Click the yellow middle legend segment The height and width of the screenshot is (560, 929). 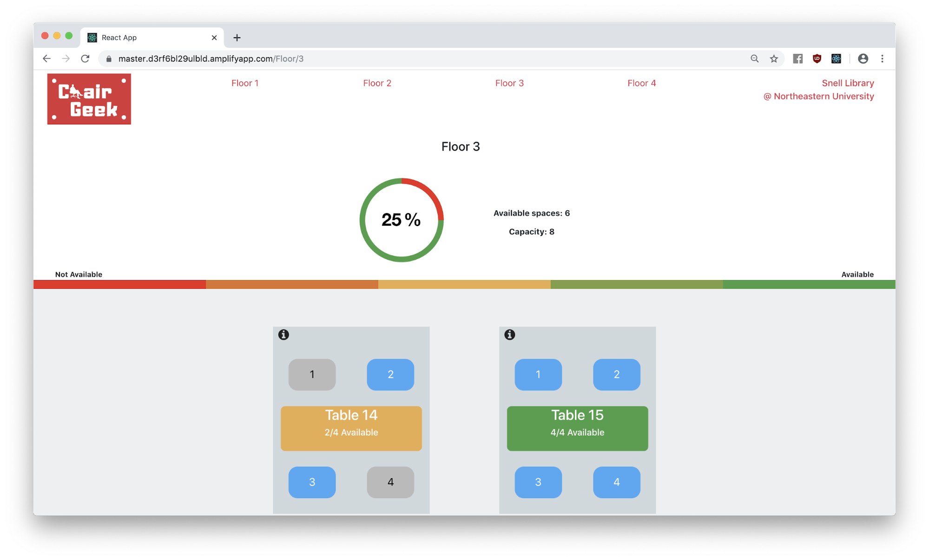click(464, 284)
